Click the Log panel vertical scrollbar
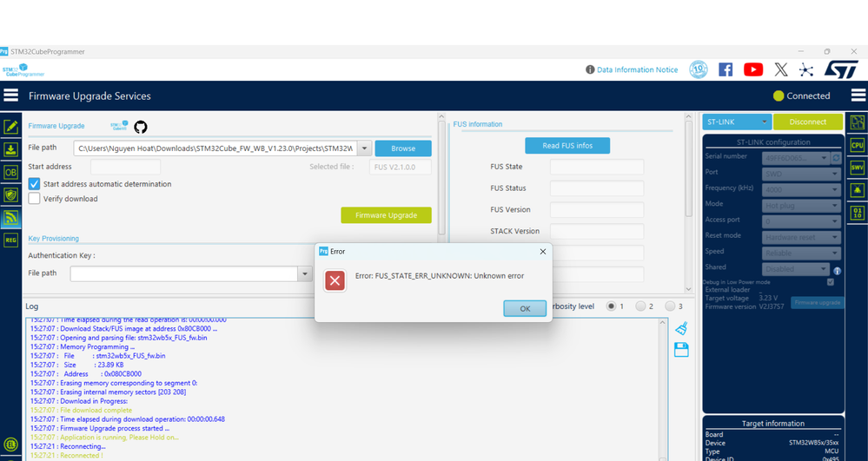 (x=663, y=390)
